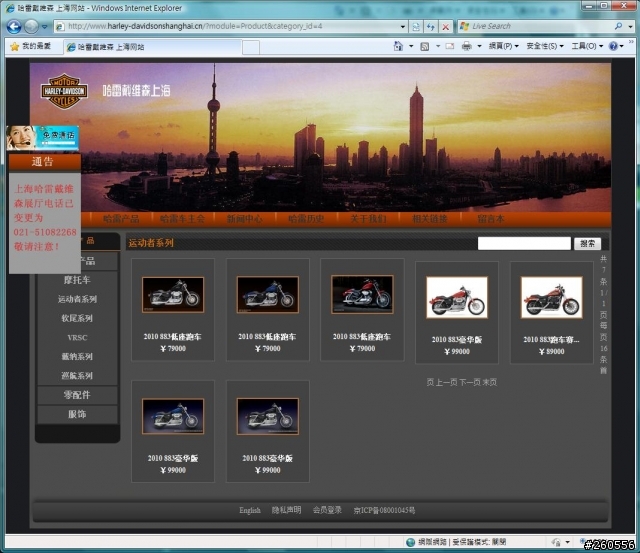
Task: Stop loading with the red X icon
Action: pyautogui.click(x=446, y=27)
